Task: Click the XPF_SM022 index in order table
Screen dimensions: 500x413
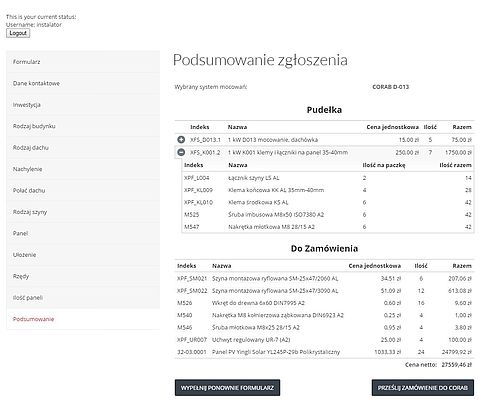Action: (x=192, y=291)
